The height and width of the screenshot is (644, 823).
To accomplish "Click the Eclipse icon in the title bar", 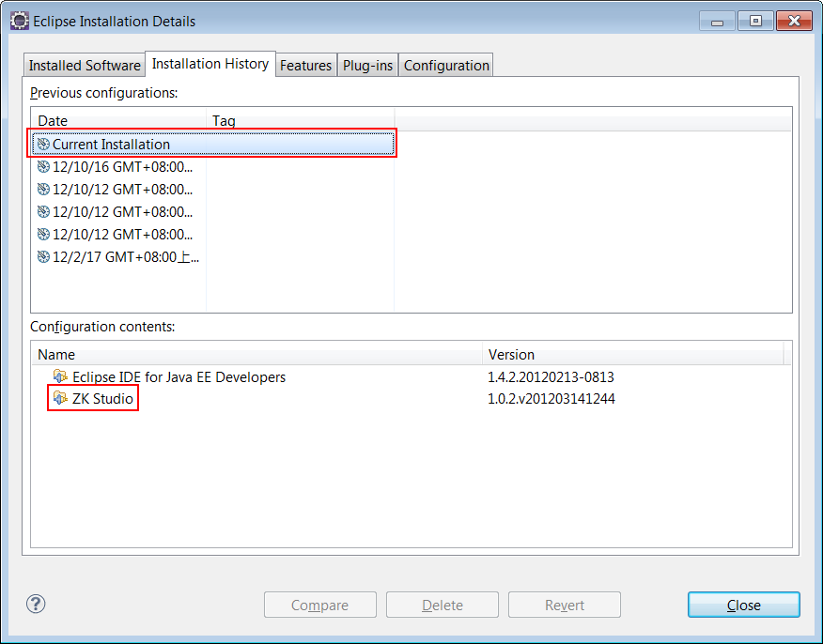I will [x=20, y=21].
